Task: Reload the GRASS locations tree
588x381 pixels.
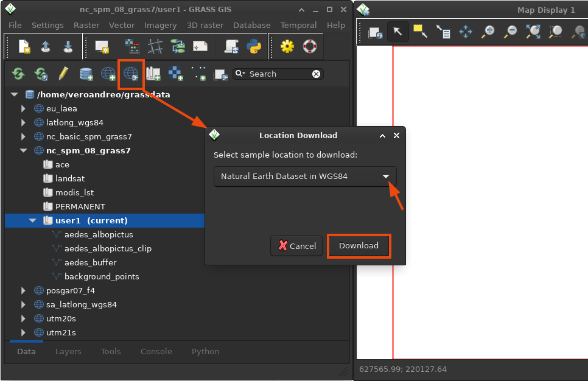Action: 18,74
